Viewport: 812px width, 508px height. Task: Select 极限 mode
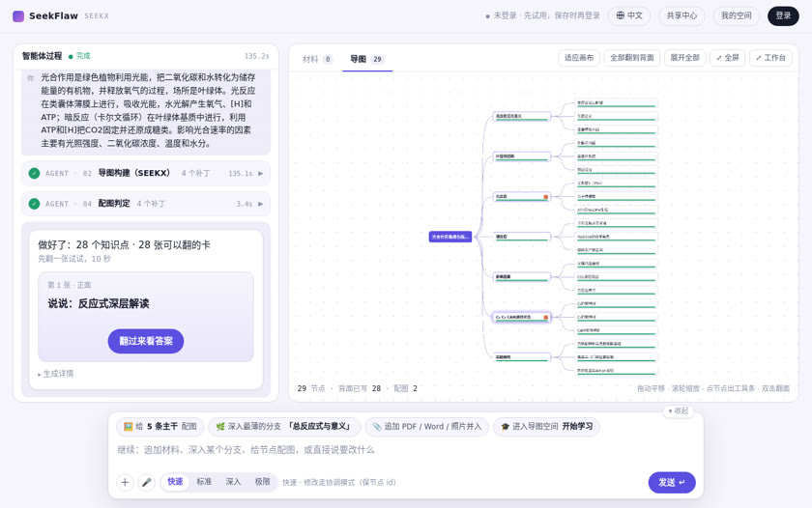point(262,482)
